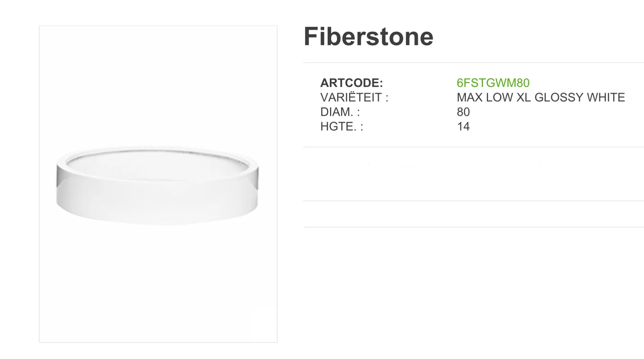644x359 pixels.
Task: Click the Fiberstone product heading
Action: (368, 36)
